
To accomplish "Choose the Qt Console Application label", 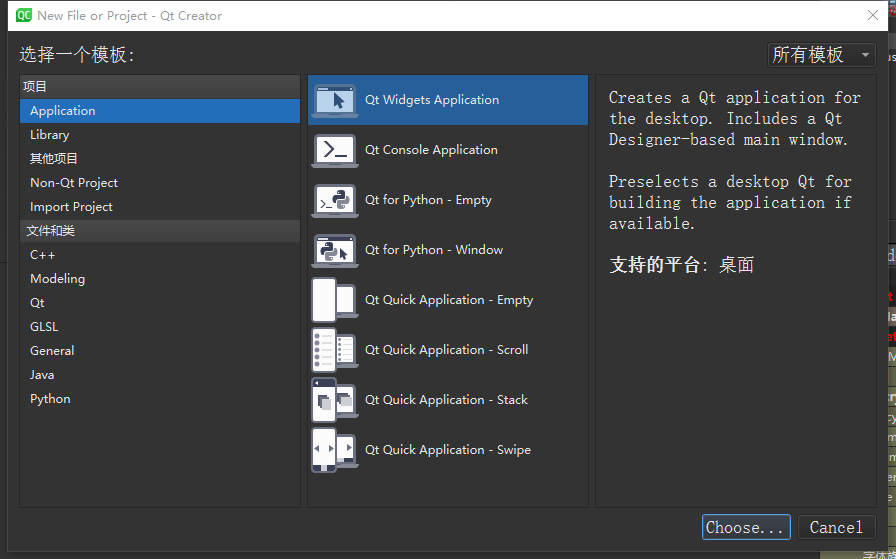I will click(x=431, y=150).
